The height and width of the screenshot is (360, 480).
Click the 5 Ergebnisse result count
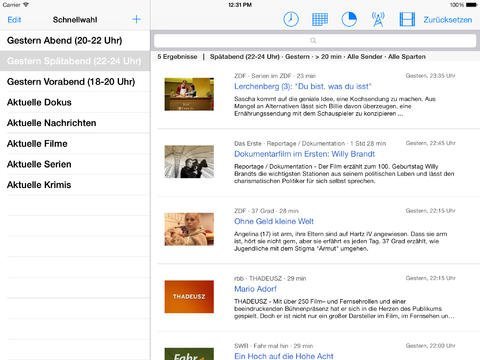click(177, 57)
